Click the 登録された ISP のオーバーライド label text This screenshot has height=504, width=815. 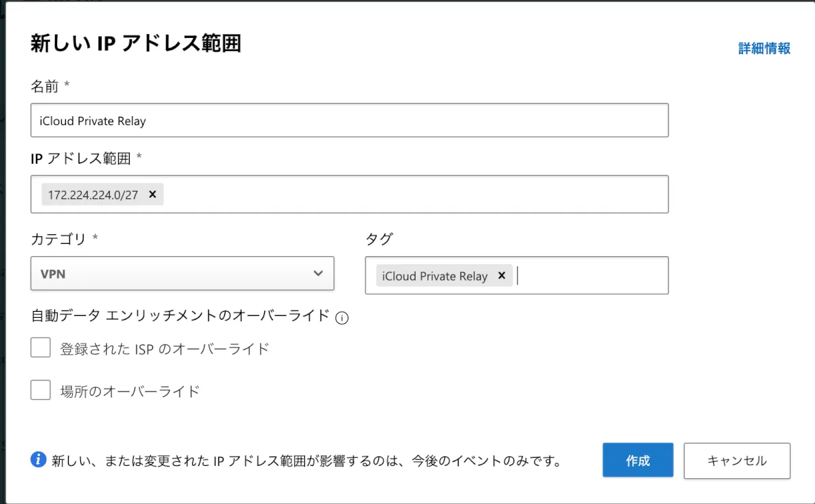(x=165, y=349)
